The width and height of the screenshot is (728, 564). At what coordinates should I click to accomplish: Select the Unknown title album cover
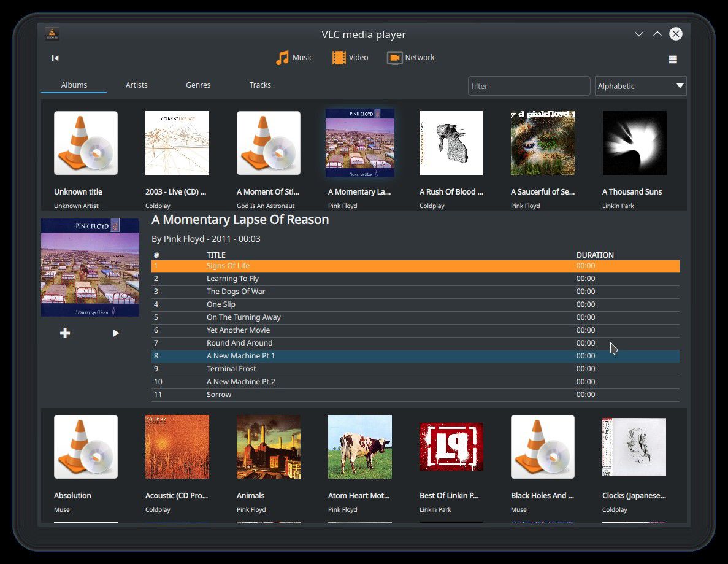pyautogui.click(x=86, y=143)
